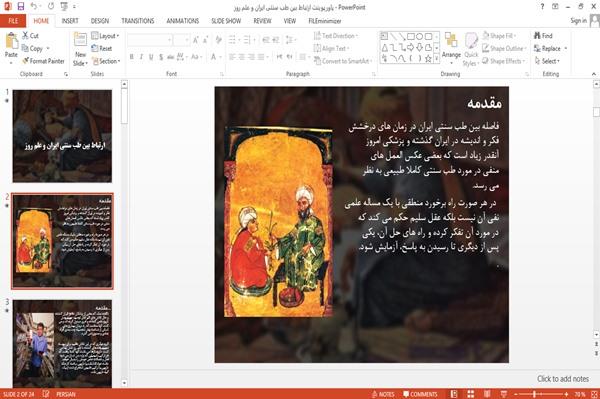Expand the Select dropdown in Editing
This screenshot has height=399, width=600.
coord(547,61)
